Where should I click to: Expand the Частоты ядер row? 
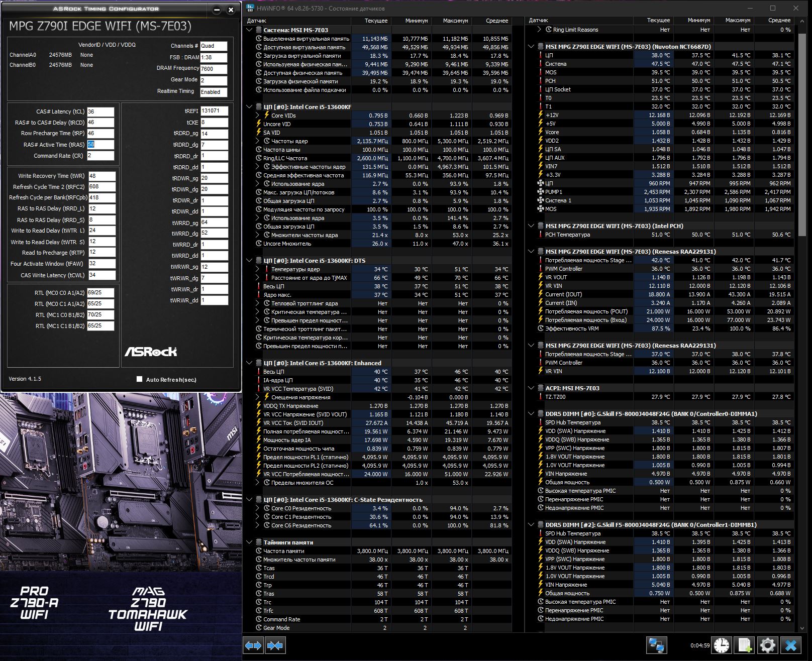258,141
